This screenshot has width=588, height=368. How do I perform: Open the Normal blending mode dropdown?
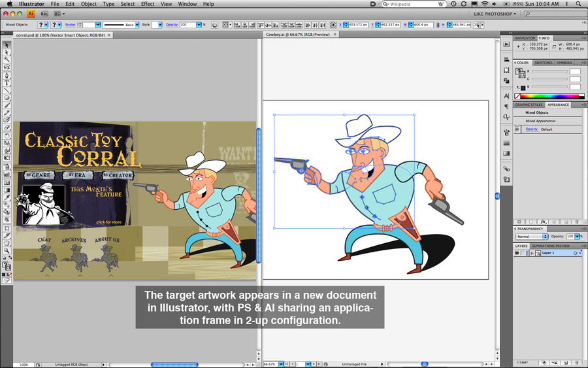click(x=531, y=237)
